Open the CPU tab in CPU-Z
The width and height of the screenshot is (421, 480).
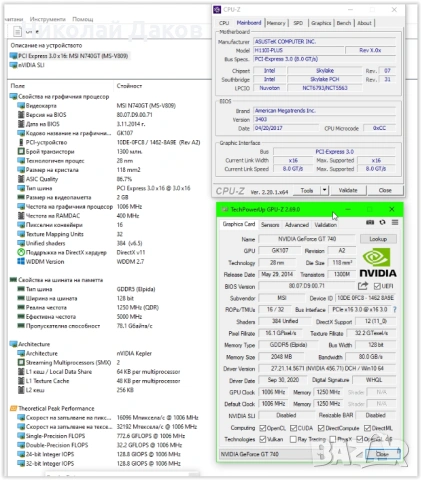click(224, 23)
